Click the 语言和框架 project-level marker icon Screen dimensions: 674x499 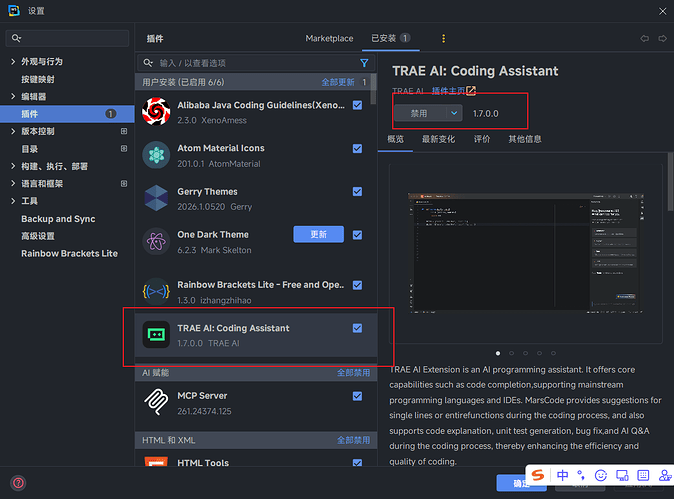(124, 184)
